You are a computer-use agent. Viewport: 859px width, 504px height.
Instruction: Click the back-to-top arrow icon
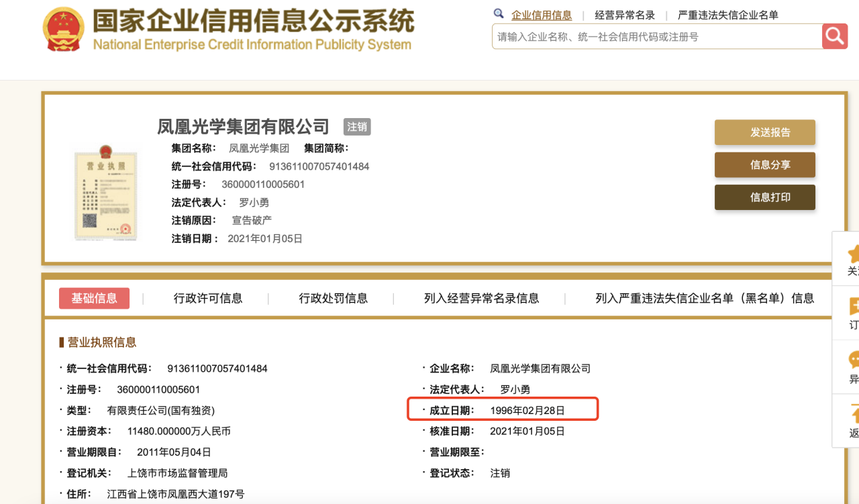(x=854, y=413)
